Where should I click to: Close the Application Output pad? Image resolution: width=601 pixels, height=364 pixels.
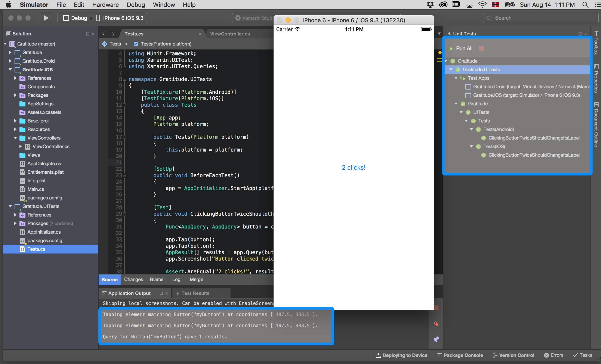tap(167, 293)
